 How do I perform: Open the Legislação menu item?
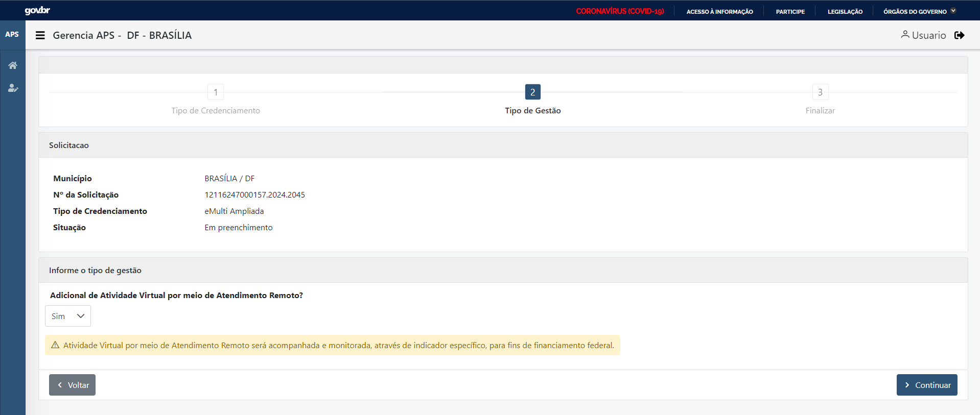(x=845, y=12)
